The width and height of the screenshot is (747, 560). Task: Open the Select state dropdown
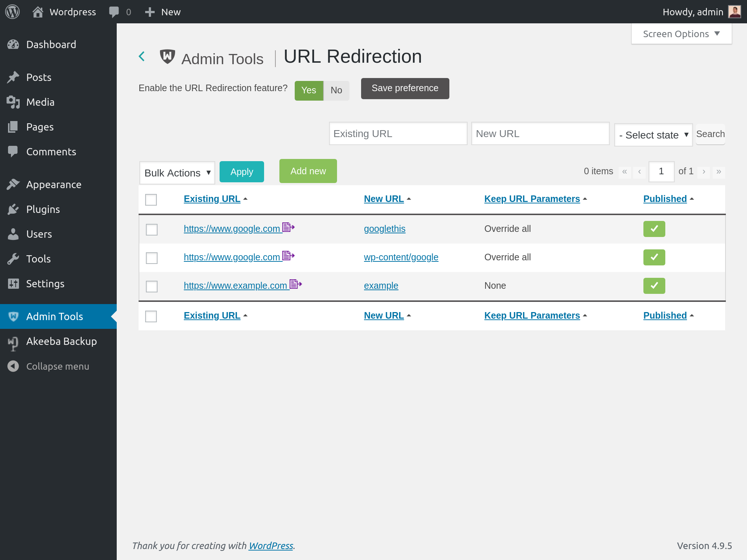coord(653,135)
